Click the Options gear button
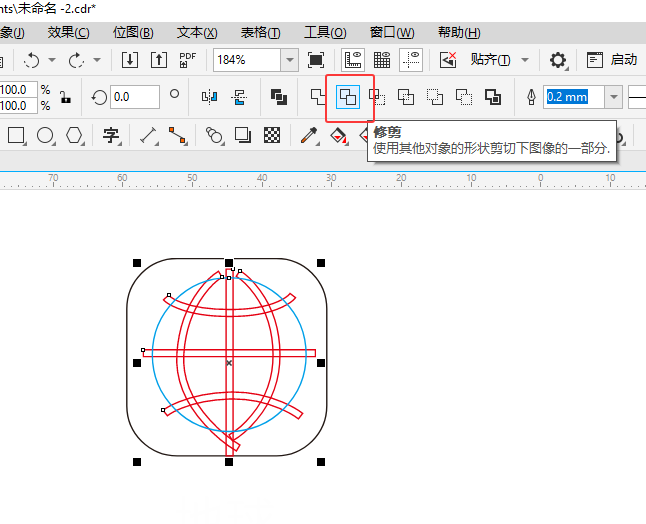Image resolution: width=646 pixels, height=524 pixels. [558, 60]
